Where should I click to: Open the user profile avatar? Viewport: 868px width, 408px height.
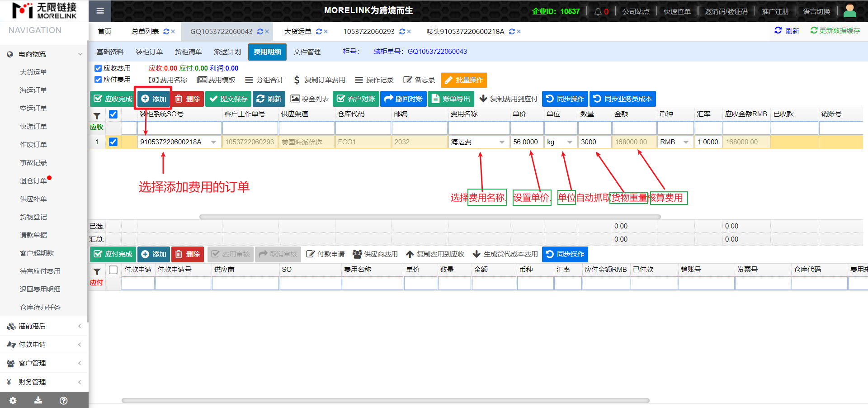[x=850, y=11]
